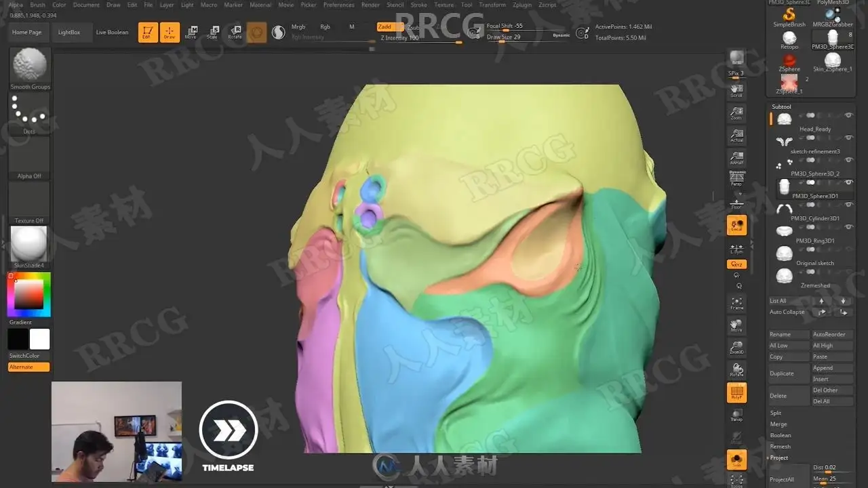Viewport: 868px width, 488px height.
Task: Toggle Local transformation mode
Action: pyautogui.click(x=736, y=225)
